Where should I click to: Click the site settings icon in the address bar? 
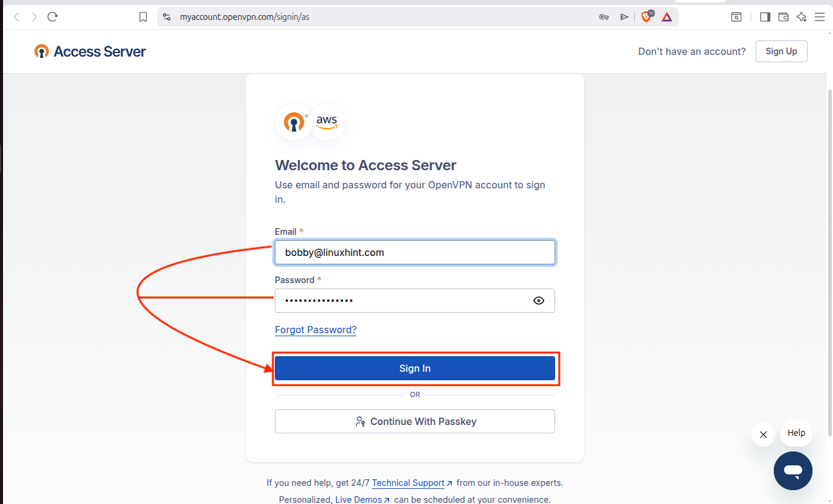pyautogui.click(x=167, y=17)
